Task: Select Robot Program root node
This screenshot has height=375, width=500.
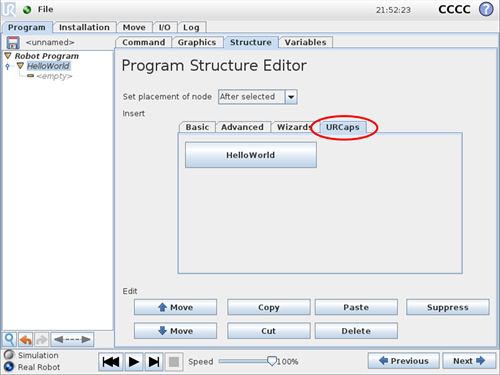Action: 47,56
